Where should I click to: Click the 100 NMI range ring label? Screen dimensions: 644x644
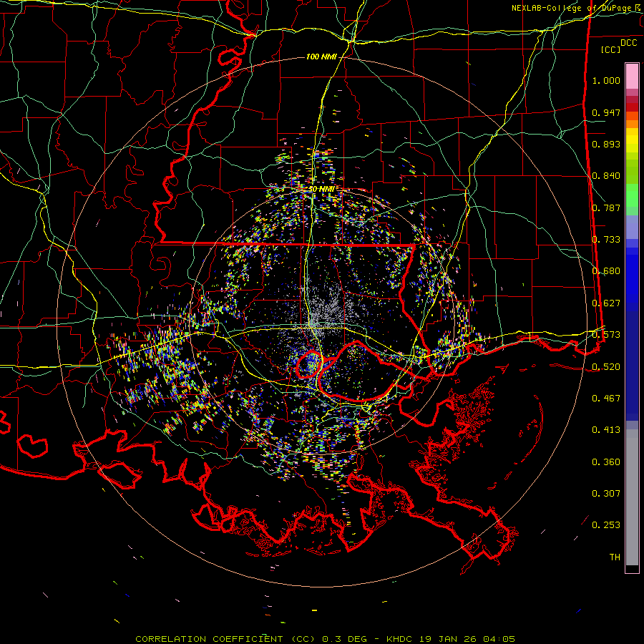[x=321, y=57]
